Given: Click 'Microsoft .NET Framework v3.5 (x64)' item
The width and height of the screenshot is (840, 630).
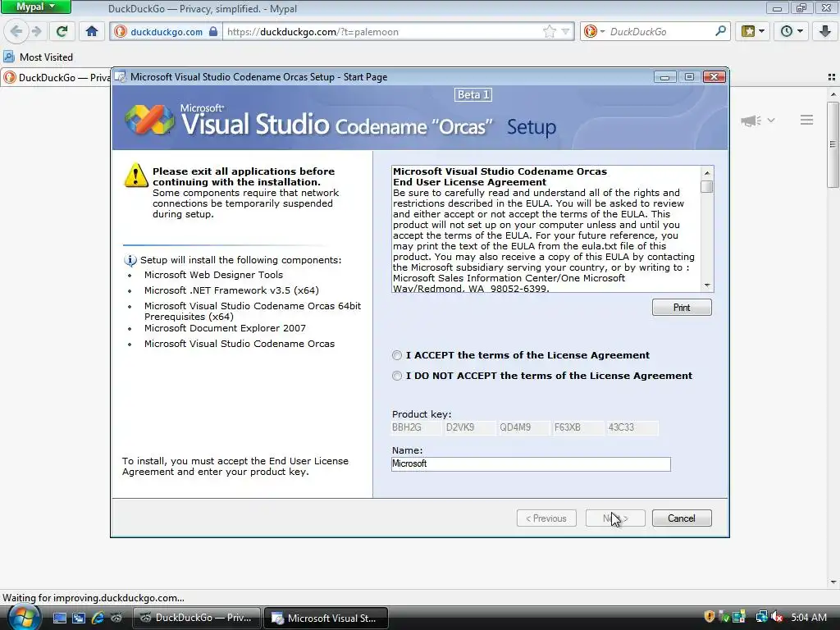Looking at the screenshot, I should point(231,290).
